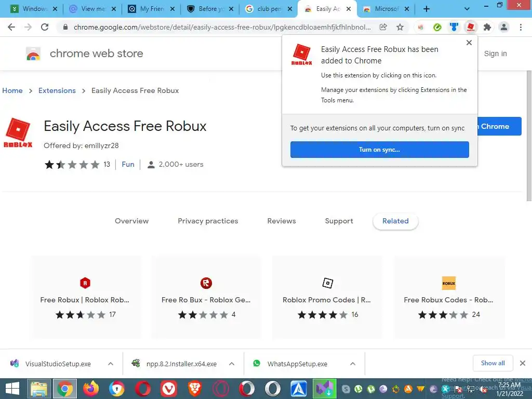Click the red Roblox extension toolbar icon

tap(471, 27)
